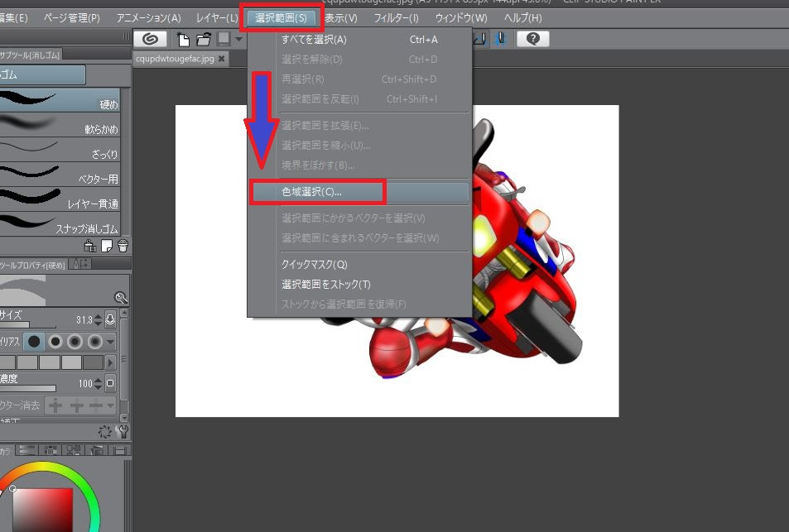Reset tool properties to initial settings icon

pyautogui.click(x=105, y=431)
